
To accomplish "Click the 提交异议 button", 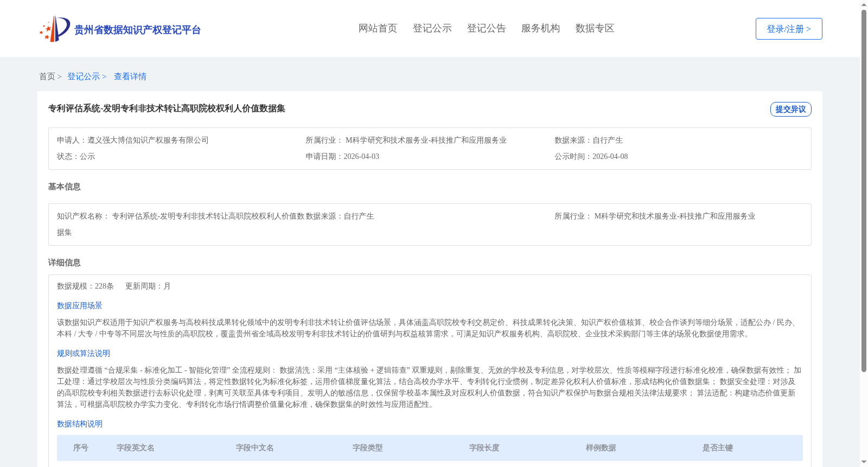I will (x=791, y=109).
